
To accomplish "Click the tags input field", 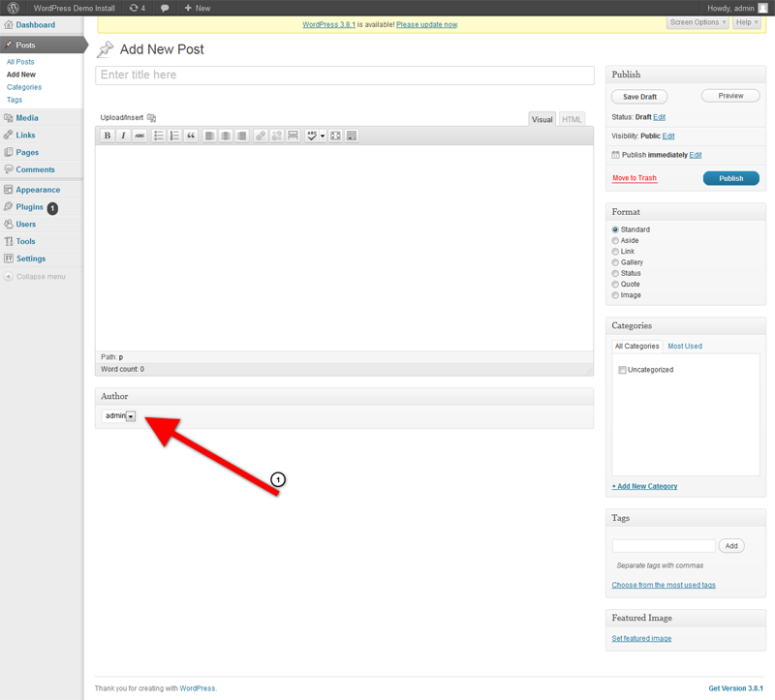I will tap(664, 546).
